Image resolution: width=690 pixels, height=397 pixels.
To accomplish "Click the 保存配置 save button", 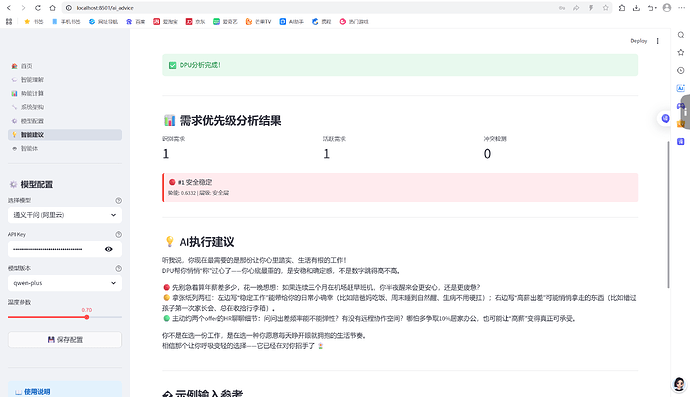I will pos(65,340).
